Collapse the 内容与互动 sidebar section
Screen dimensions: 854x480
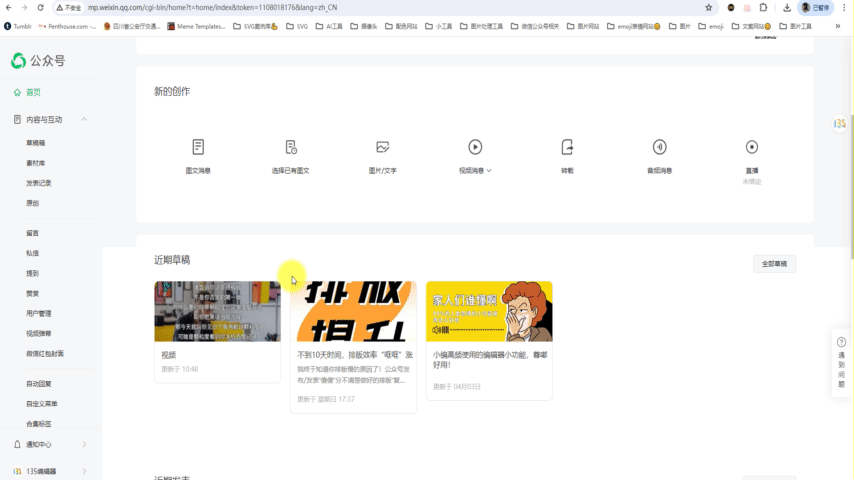pyautogui.click(x=84, y=119)
